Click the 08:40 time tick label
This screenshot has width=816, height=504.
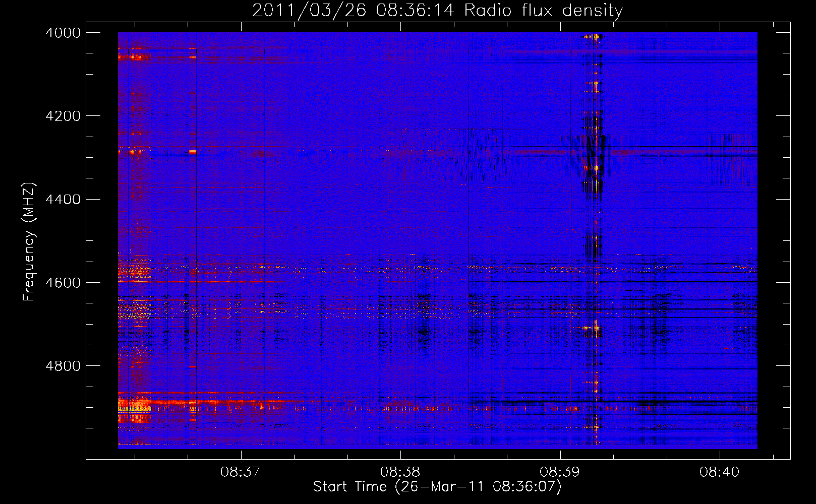(719, 472)
